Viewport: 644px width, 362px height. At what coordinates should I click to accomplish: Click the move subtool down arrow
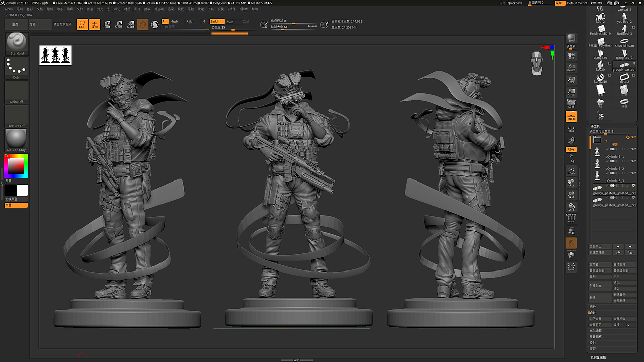pos(630,247)
